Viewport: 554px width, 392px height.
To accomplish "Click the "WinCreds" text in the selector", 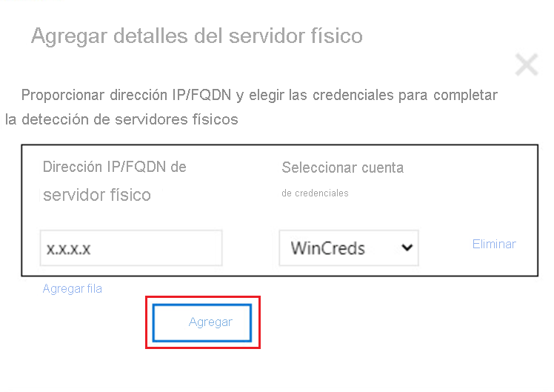I will point(328,248).
